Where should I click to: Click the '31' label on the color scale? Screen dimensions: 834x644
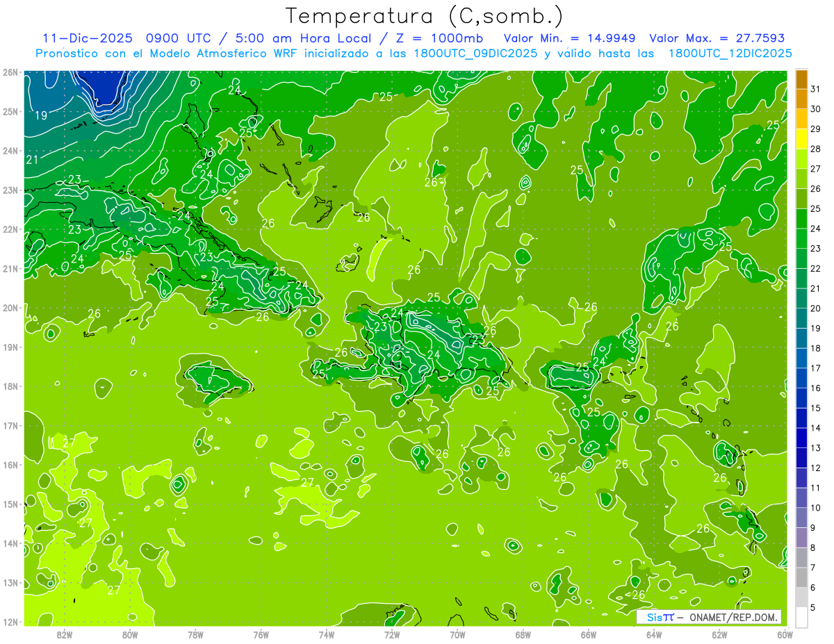pyautogui.click(x=815, y=89)
